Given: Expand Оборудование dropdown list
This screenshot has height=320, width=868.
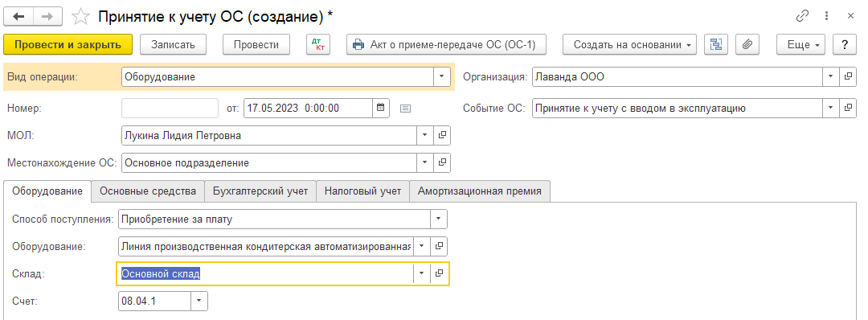Looking at the screenshot, I should [421, 246].
